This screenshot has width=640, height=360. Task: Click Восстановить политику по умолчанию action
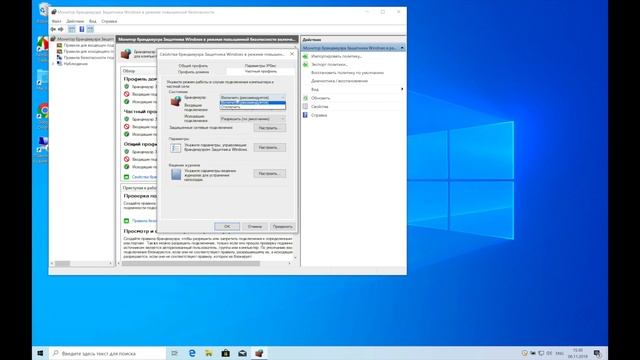[x=347, y=73]
